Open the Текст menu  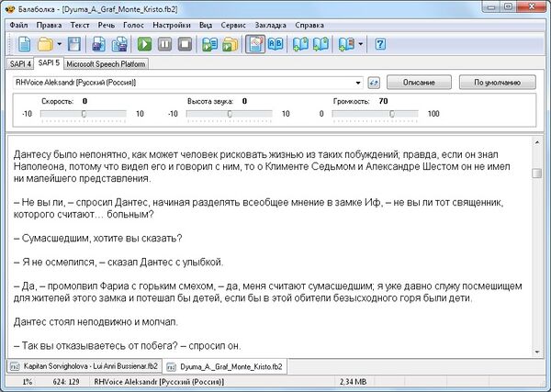pos(80,26)
